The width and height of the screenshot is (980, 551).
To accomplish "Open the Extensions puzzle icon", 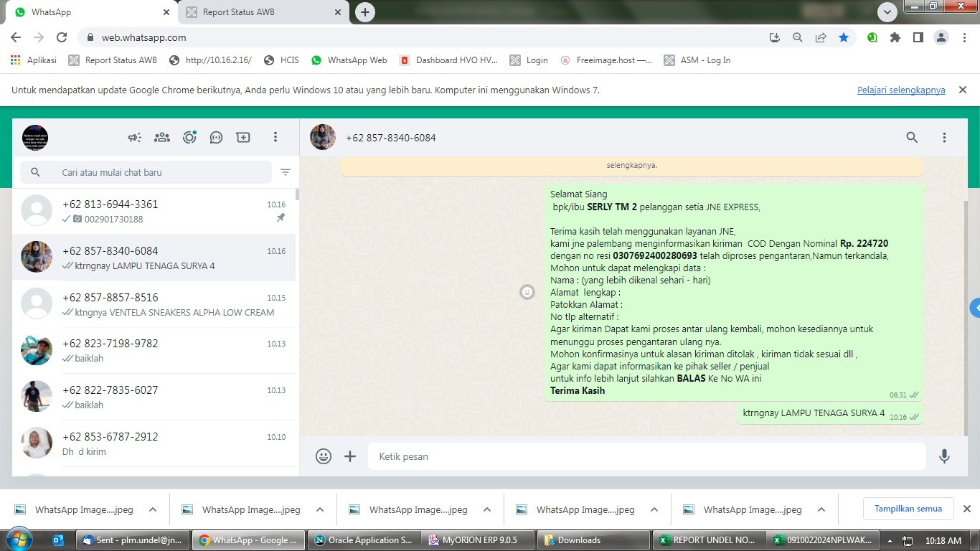I will (x=895, y=37).
